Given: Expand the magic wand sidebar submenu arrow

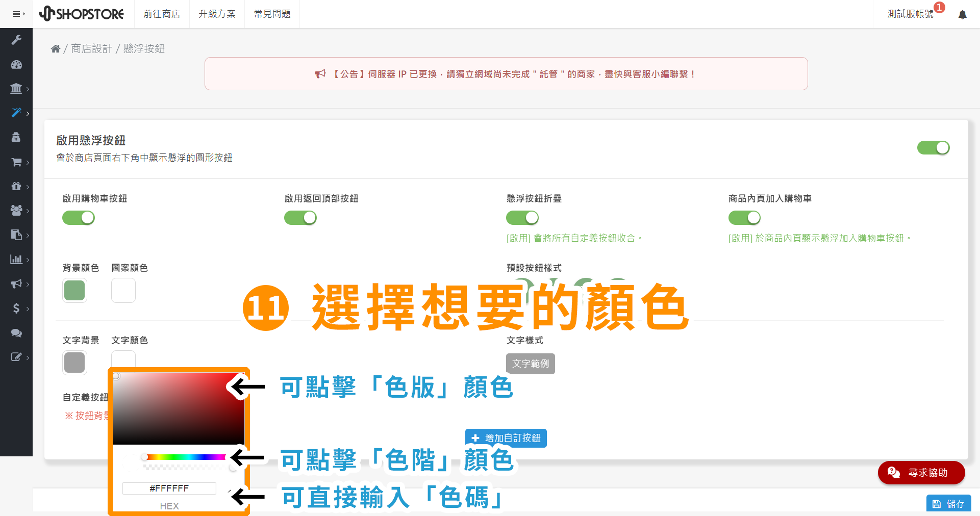Looking at the screenshot, I should 28,113.
